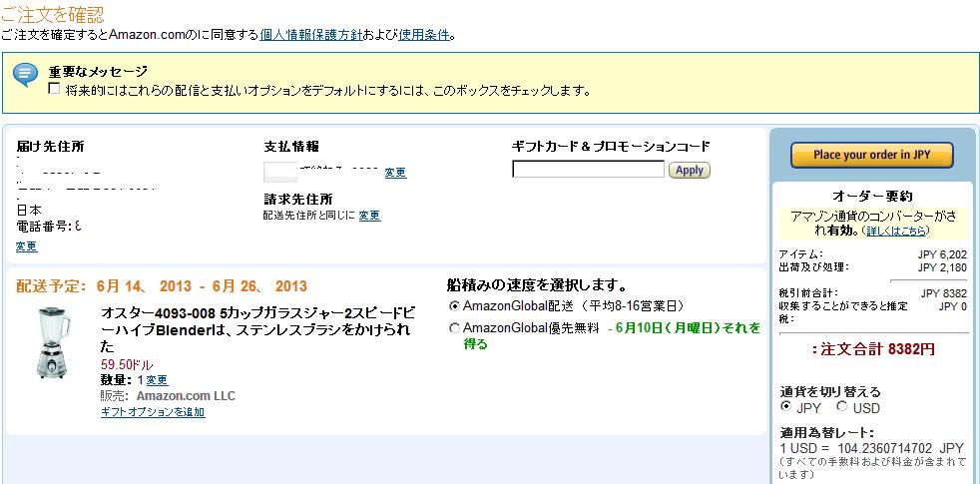Click the blender product thumbnail
This screenshot has width=980, height=484.
(x=53, y=342)
